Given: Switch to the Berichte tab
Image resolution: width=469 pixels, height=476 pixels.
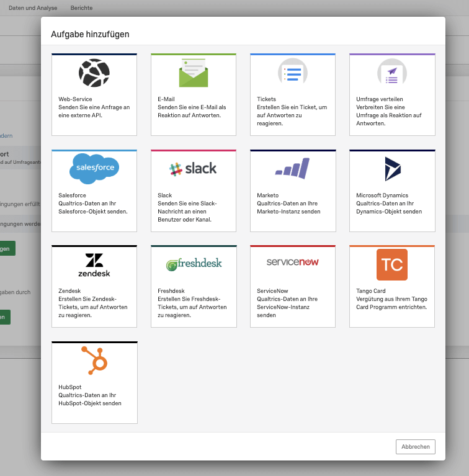Looking at the screenshot, I should 82,8.
